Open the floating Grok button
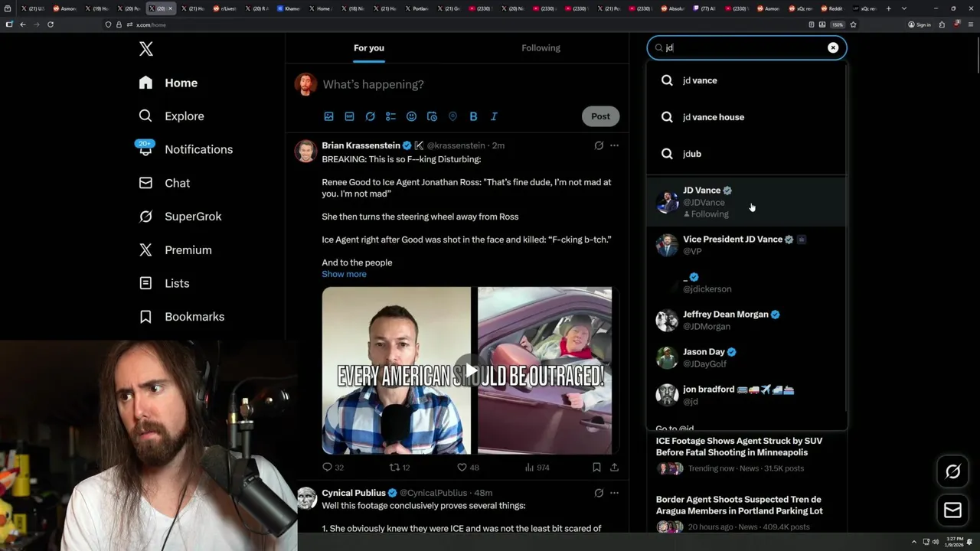Viewport: 980px width, 551px height. 952,471
